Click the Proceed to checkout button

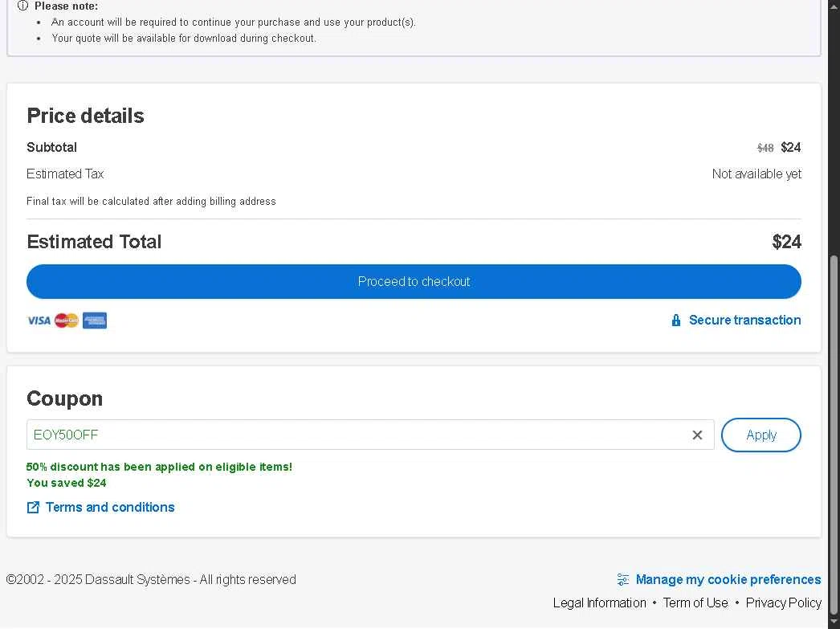pos(414,281)
